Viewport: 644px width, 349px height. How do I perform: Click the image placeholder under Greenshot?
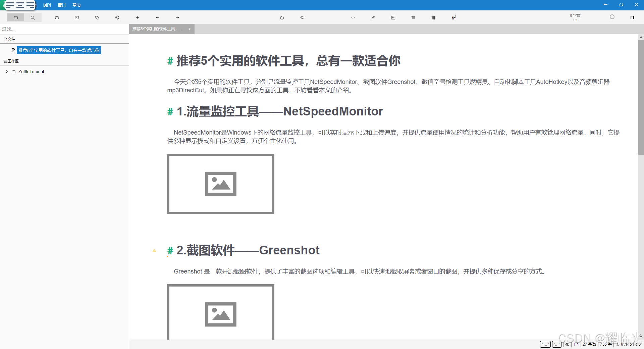pos(221,312)
